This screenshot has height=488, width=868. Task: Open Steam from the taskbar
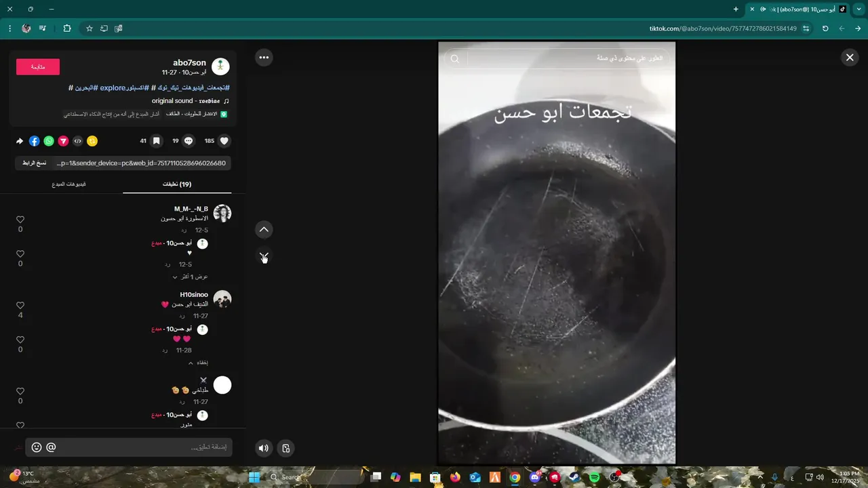coord(574,477)
